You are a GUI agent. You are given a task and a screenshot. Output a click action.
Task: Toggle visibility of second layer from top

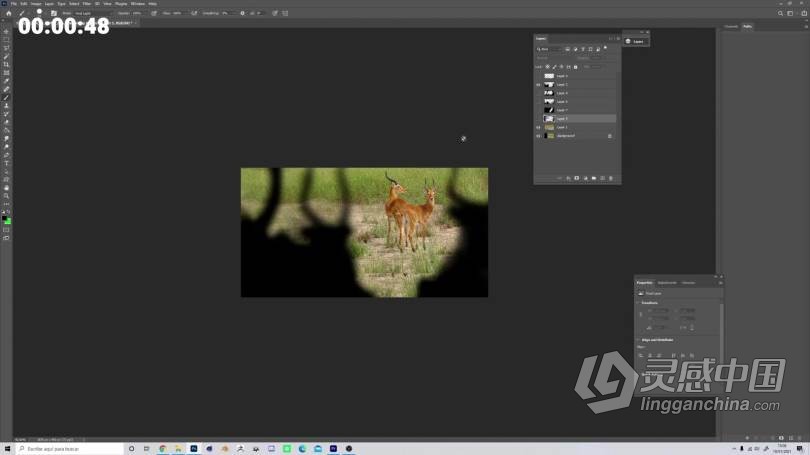(x=538, y=85)
